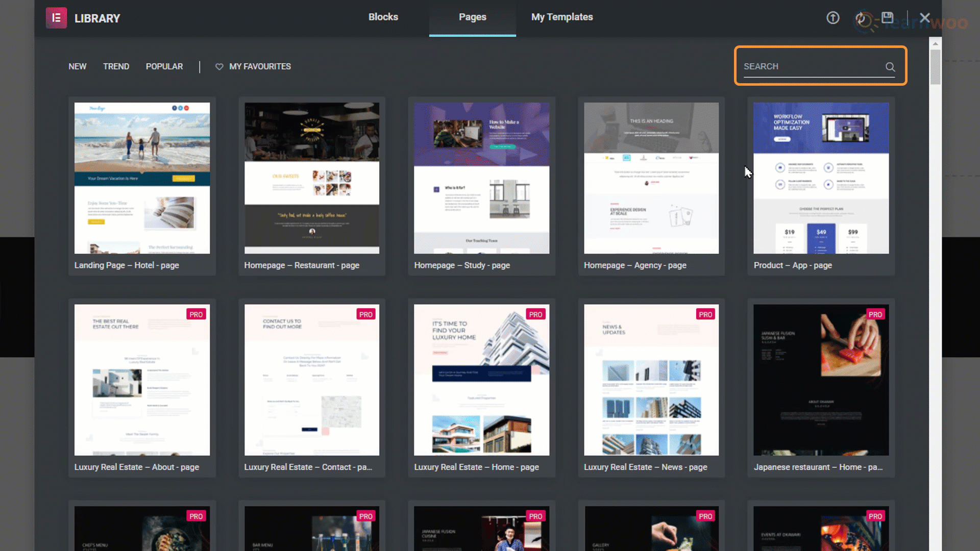Image resolution: width=980 pixels, height=551 pixels.
Task: Open the Events at Okawari template thumbnail
Action: (821, 529)
